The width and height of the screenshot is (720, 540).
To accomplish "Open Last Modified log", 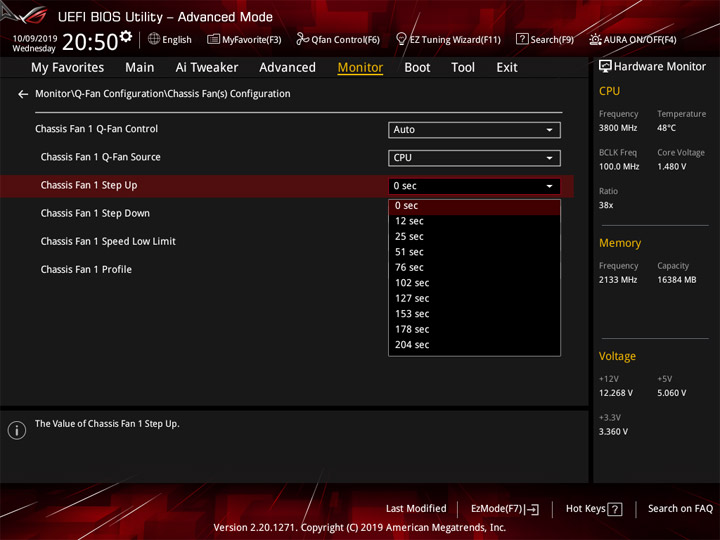I will tap(416, 508).
